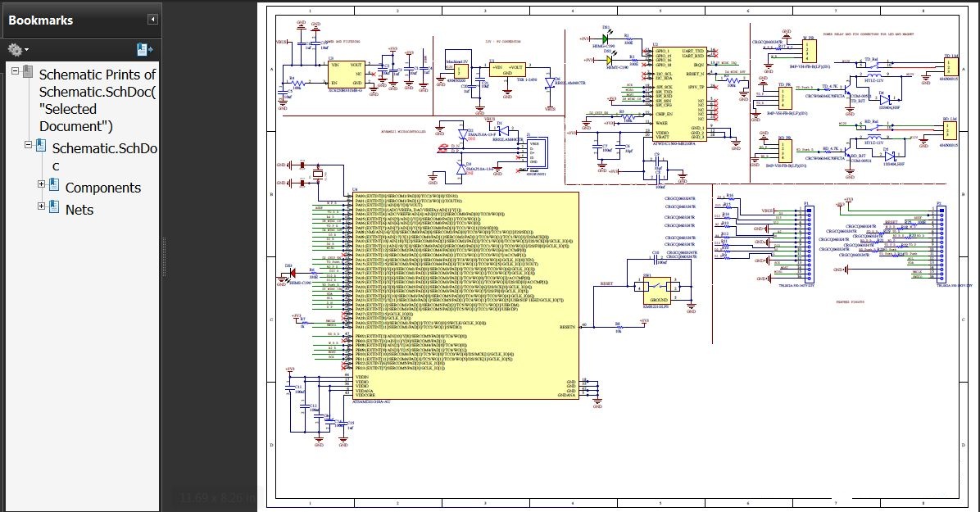Select the Nets bookmark
The width and height of the screenshot is (980, 512).
(x=79, y=210)
